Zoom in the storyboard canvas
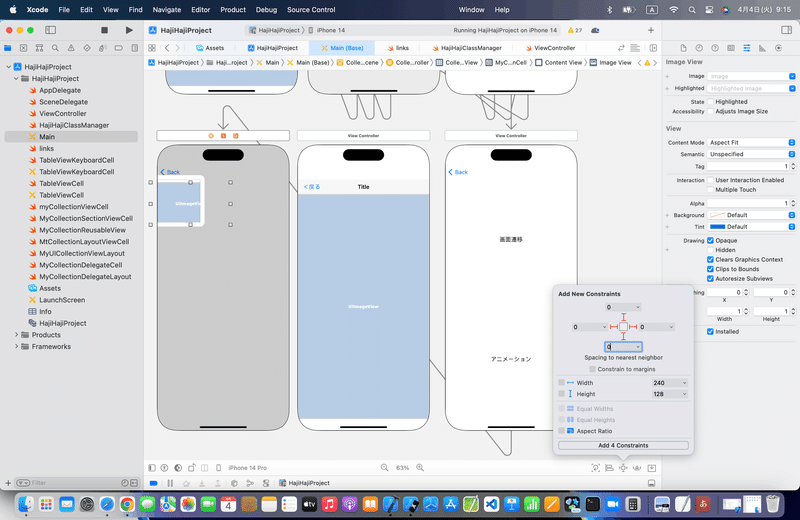 (x=420, y=467)
